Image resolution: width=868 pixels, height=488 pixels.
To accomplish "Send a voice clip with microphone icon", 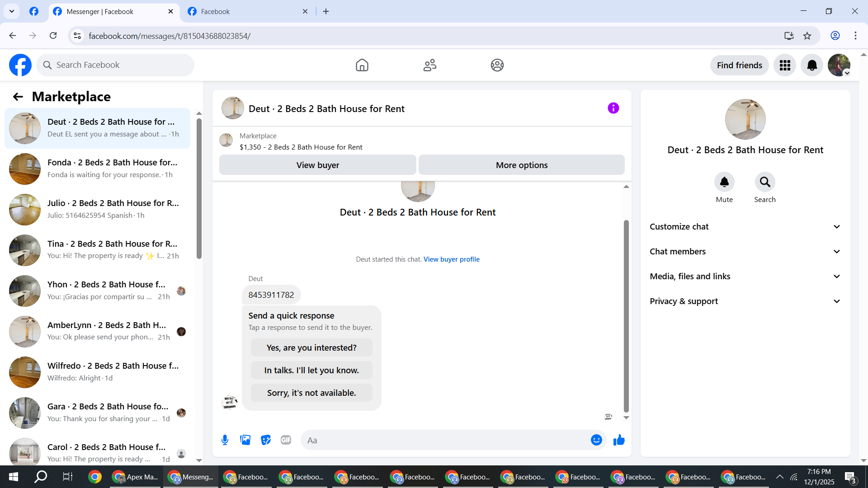I will [x=225, y=440].
